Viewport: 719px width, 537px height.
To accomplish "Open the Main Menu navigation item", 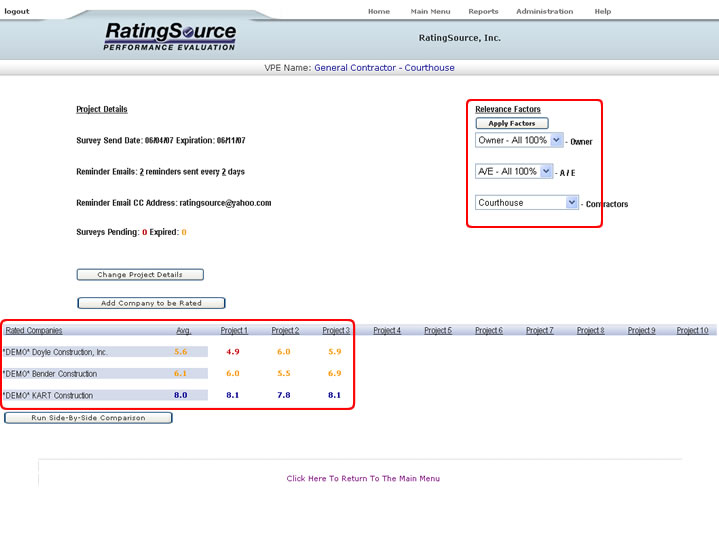I will click(430, 11).
